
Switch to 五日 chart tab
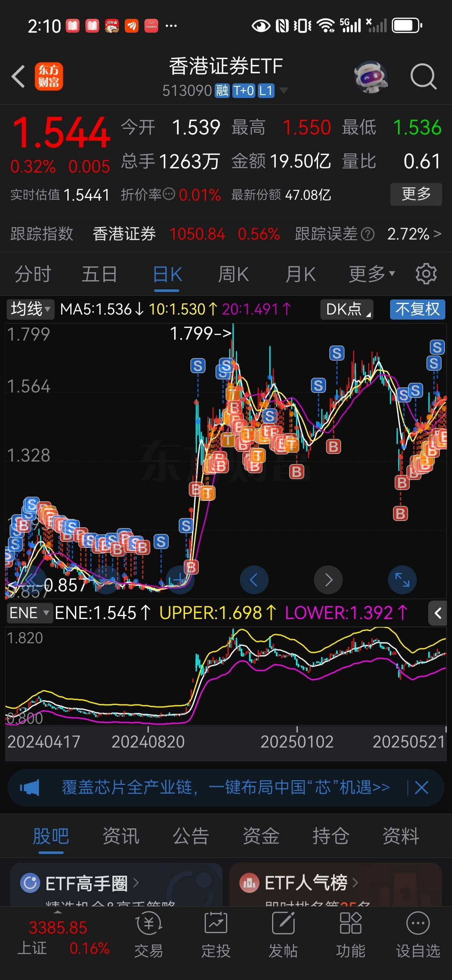(x=100, y=274)
